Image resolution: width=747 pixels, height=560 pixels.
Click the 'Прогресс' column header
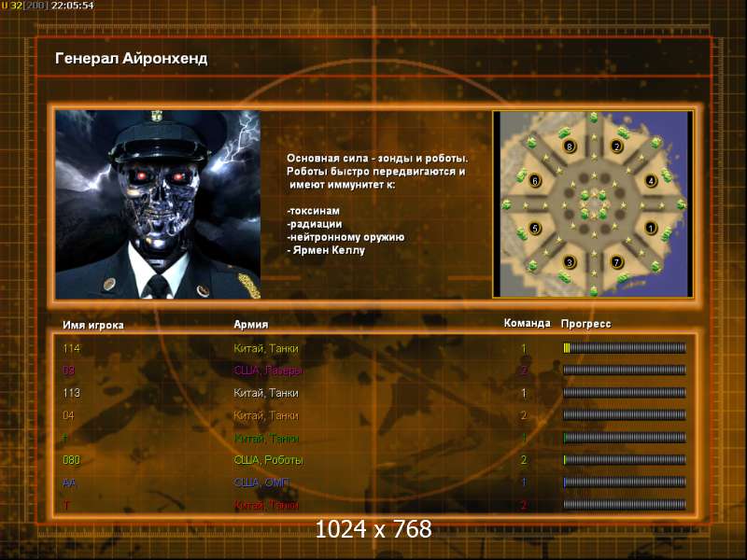pos(585,324)
